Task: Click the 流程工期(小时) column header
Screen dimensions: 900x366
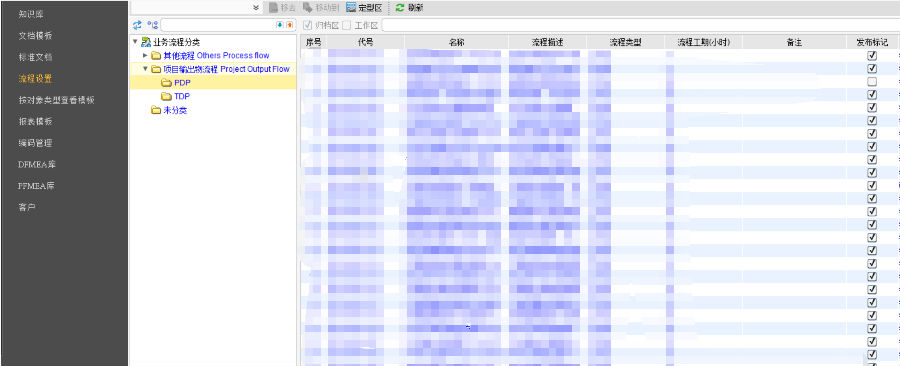Action: 704,42
